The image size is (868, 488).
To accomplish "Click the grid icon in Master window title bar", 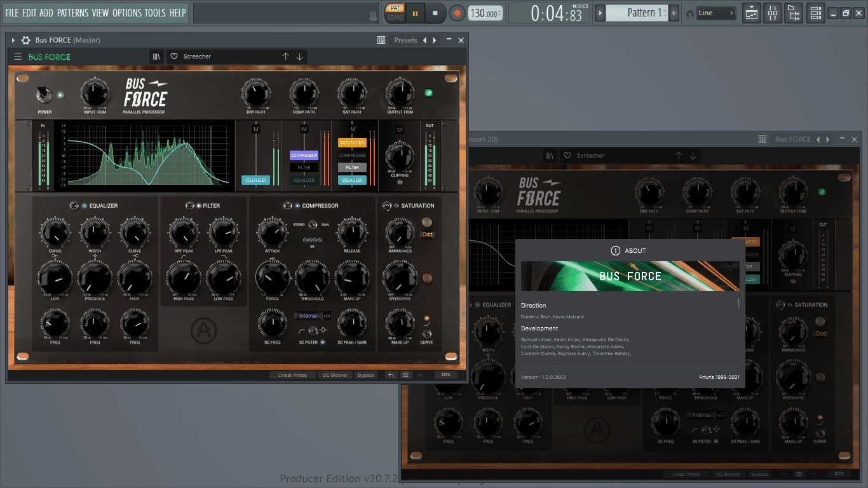I will [x=381, y=40].
